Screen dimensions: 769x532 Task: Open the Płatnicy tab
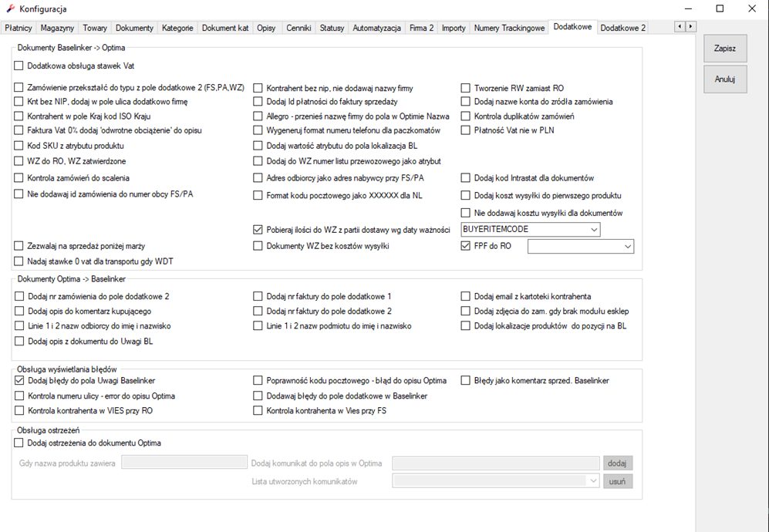point(19,28)
